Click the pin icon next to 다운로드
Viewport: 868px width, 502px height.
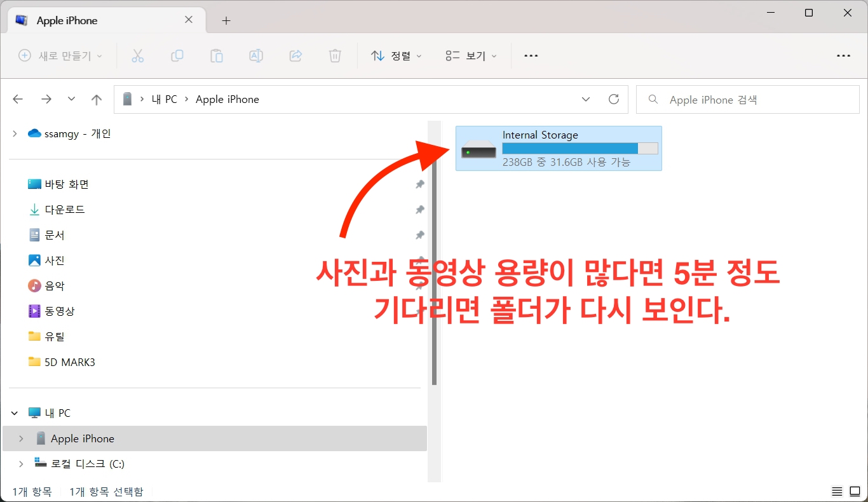pos(419,210)
